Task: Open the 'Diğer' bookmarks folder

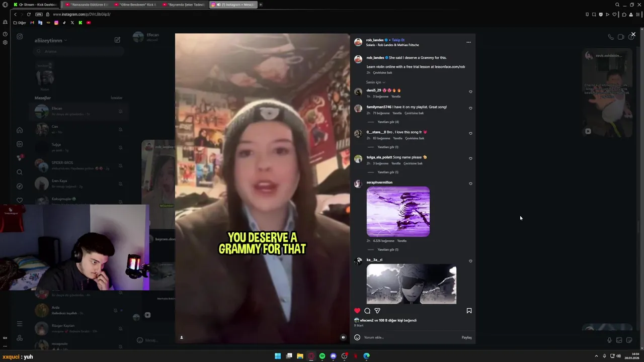Action: click(x=20, y=23)
